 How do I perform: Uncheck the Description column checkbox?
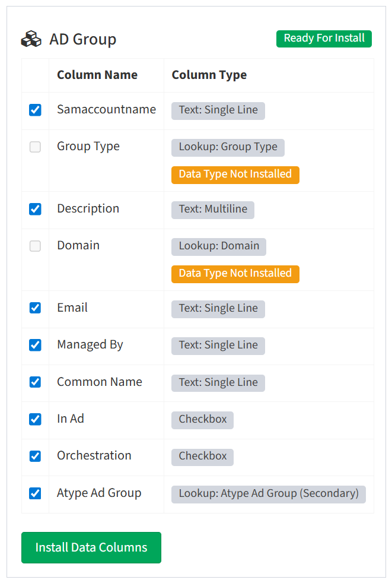pyautogui.click(x=36, y=209)
